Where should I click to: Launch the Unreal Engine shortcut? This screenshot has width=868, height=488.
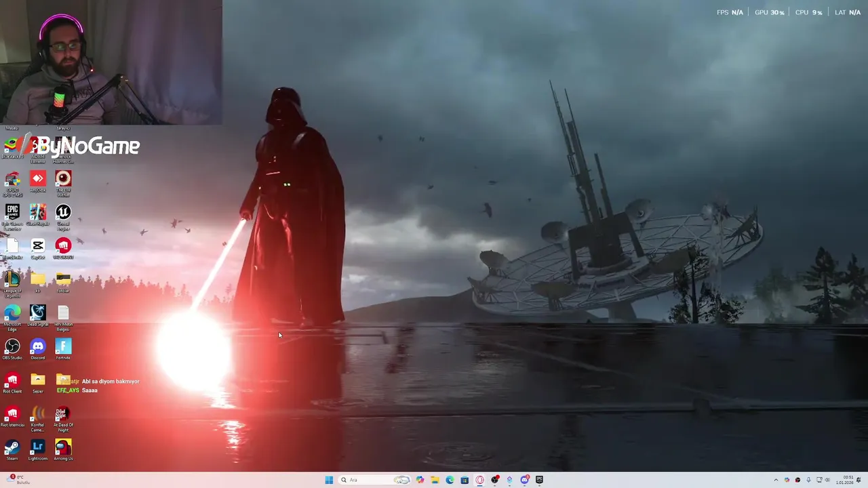63,217
